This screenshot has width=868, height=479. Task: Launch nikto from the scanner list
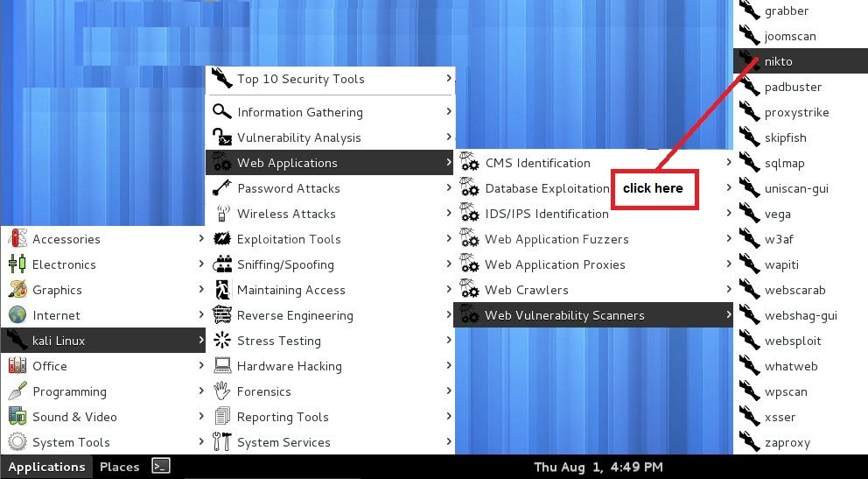[801, 61]
